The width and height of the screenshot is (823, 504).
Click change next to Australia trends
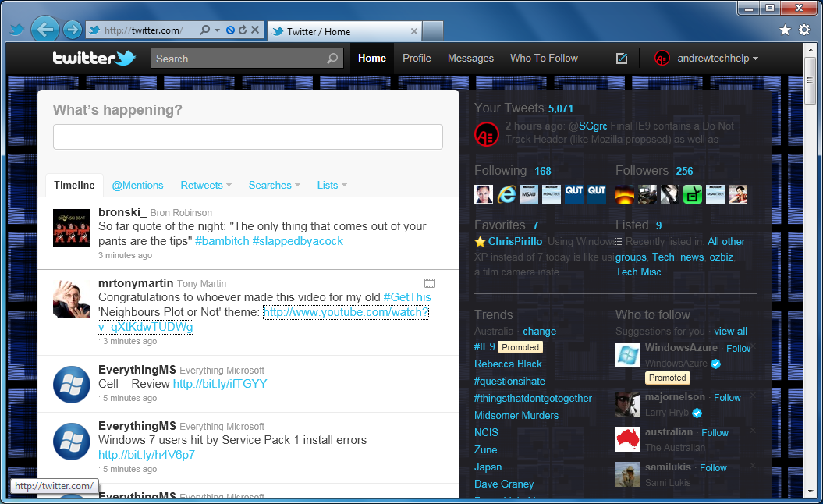[540, 332]
